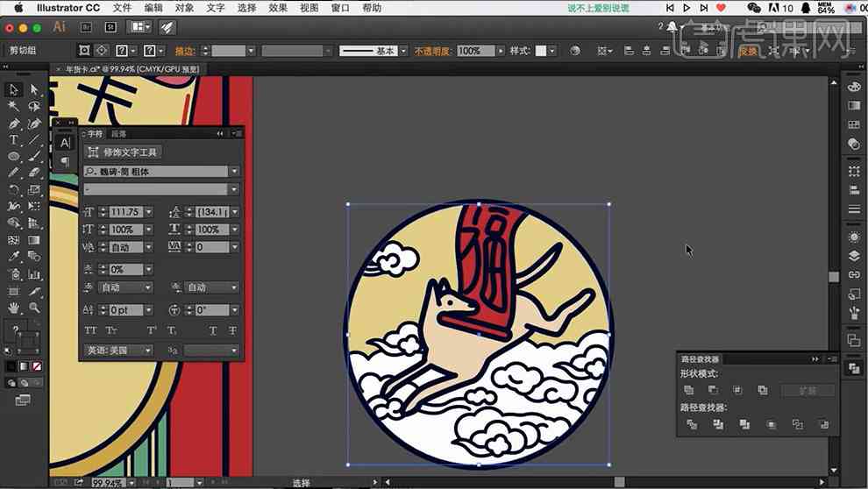Image resolution: width=868 pixels, height=489 pixels.
Task: Choose the Ellipse shape tool
Action: point(13,156)
